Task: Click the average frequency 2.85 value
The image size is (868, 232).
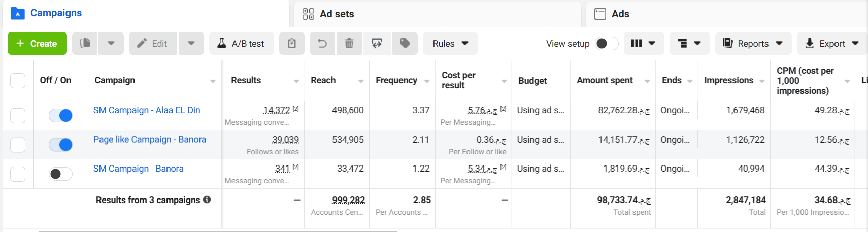Action: tap(422, 200)
